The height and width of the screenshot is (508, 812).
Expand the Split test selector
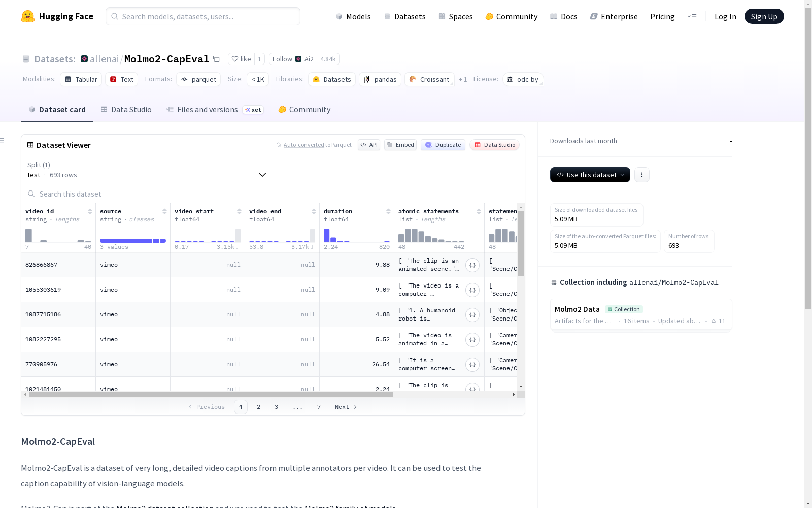[147, 170]
